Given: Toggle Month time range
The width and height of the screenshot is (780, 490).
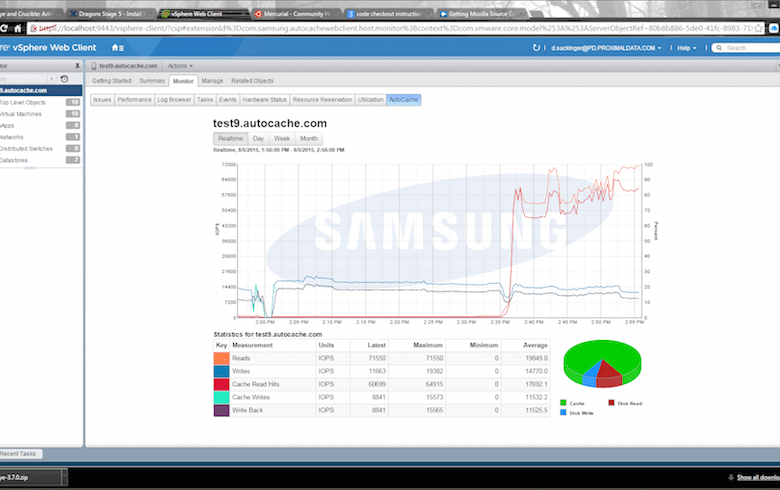Looking at the screenshot, I should click(308, 138).
